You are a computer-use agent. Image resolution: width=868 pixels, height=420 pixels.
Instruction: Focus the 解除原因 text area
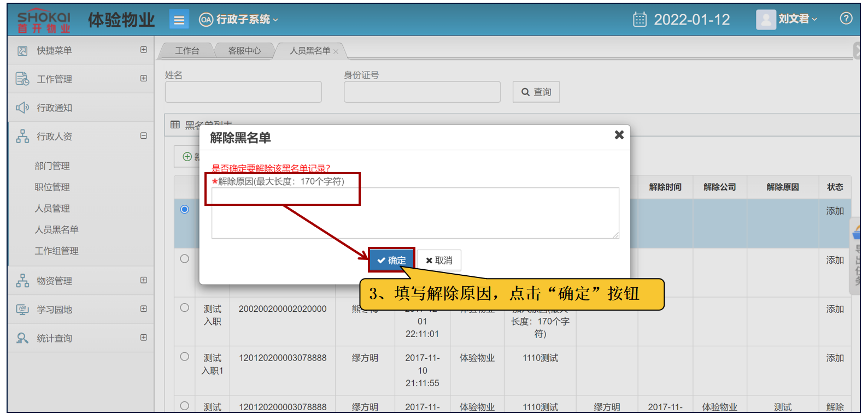coord(415,213)
